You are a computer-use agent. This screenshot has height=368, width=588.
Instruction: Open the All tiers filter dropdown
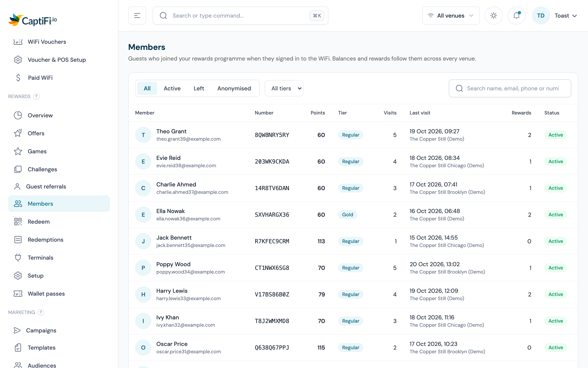[x=284, y=88]
